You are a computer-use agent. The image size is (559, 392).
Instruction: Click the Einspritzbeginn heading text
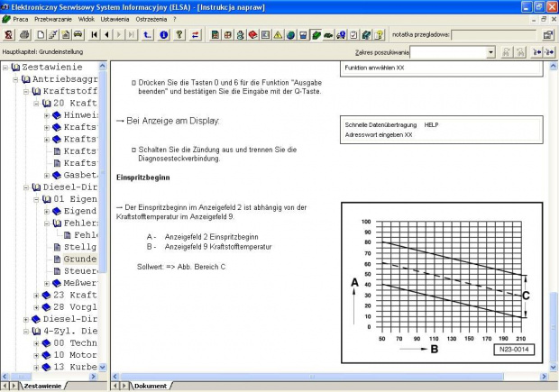pyautogui.click(x=143, y=178)
